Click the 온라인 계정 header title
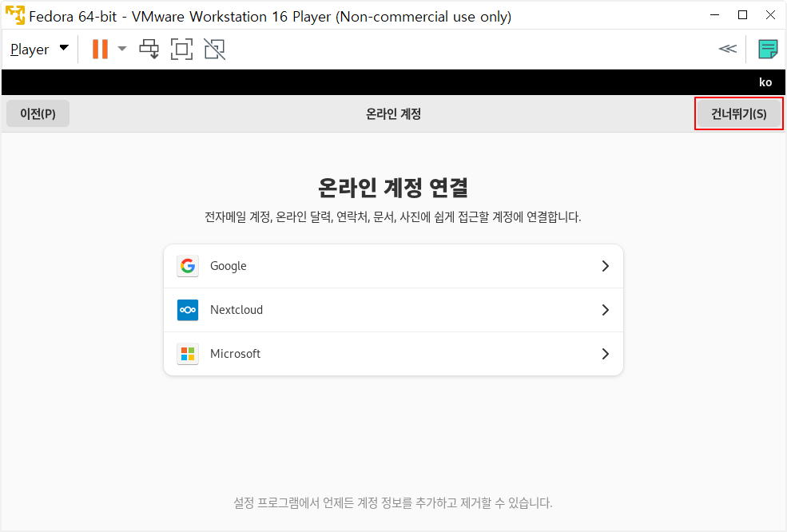The height and width of the screenshot is (532, 787). [393, 114]
